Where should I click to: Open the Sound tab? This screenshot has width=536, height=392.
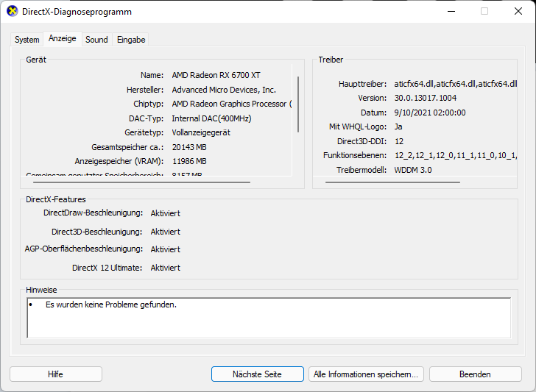point(96,40)
